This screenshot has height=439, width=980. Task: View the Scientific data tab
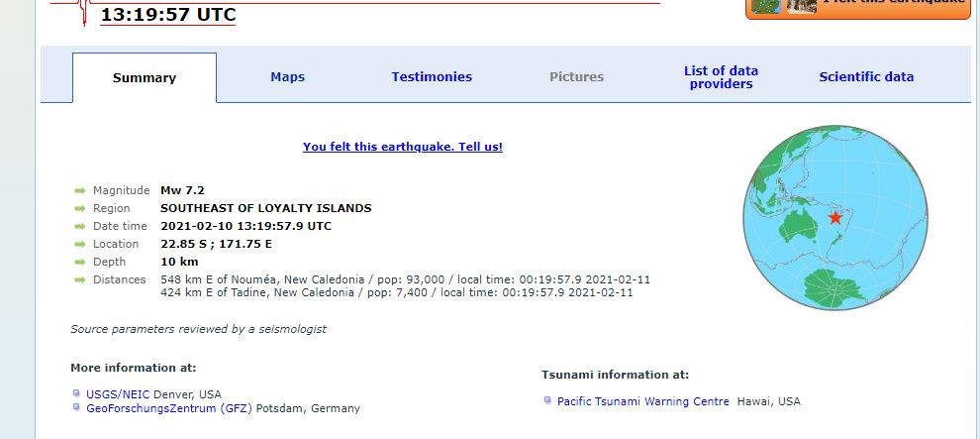tap(866, 76)
